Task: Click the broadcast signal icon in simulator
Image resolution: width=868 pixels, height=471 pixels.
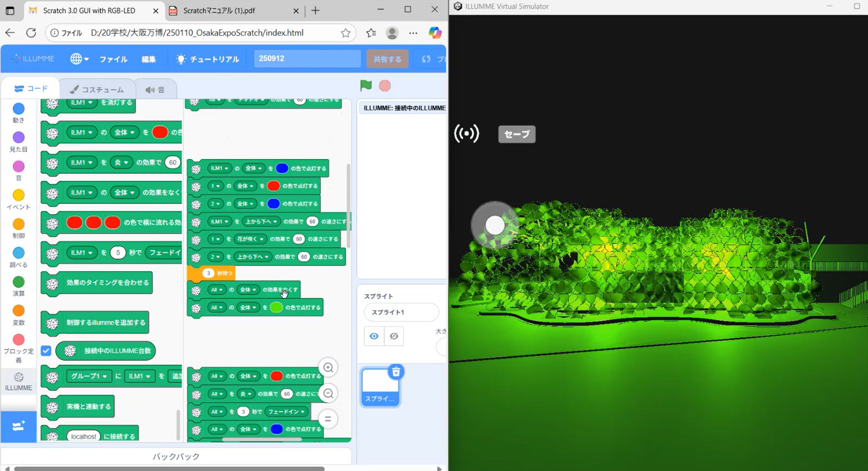Action: click(466, 134)
